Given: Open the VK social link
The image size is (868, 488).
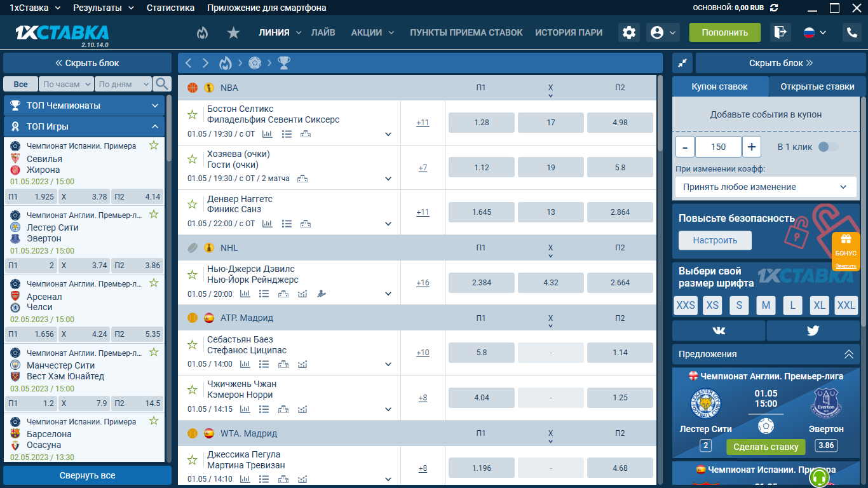Looking at the screenshot, I should click(719, 330).
